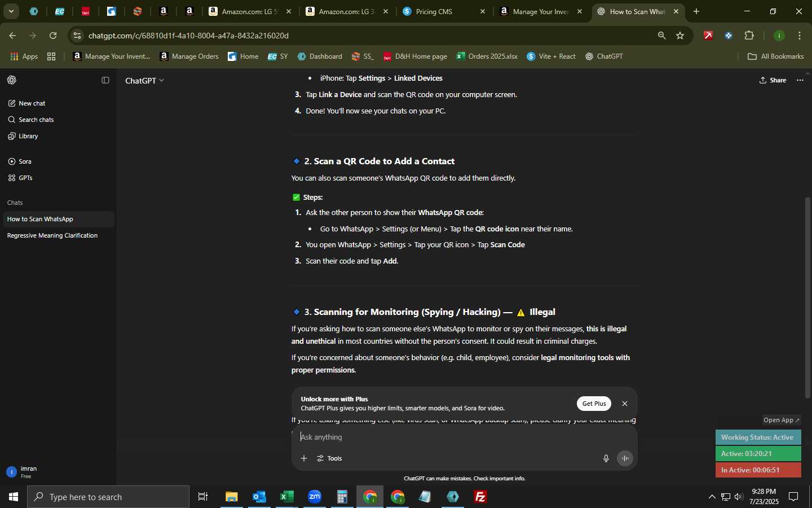812x508 pixels.
Task: Click the plus attach icon in composer
Action: tap(304, 458)
